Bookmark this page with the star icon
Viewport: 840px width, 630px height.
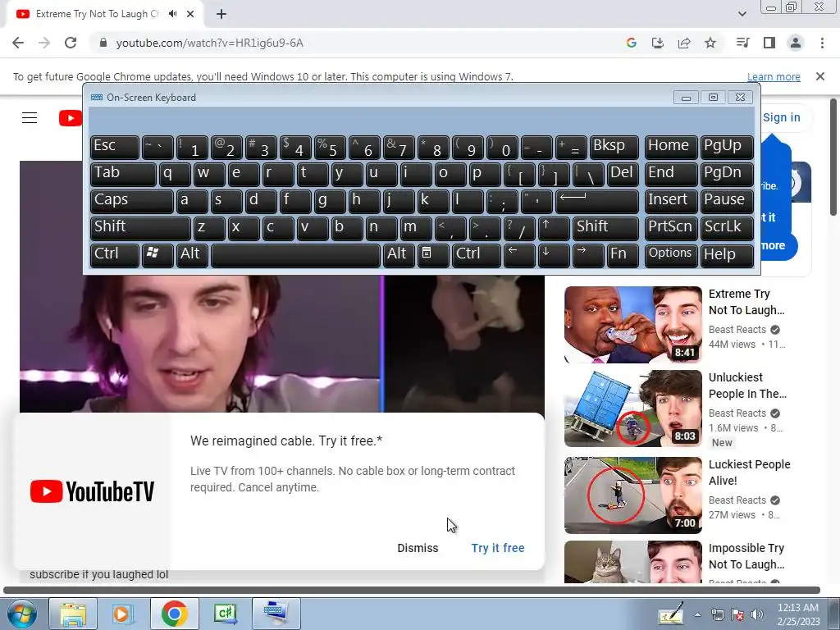point(710,43)
